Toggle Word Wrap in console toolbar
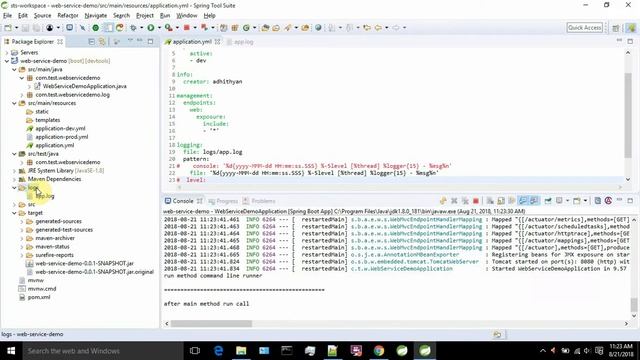This screenshot has width=640, height=360. pos(512,201)
